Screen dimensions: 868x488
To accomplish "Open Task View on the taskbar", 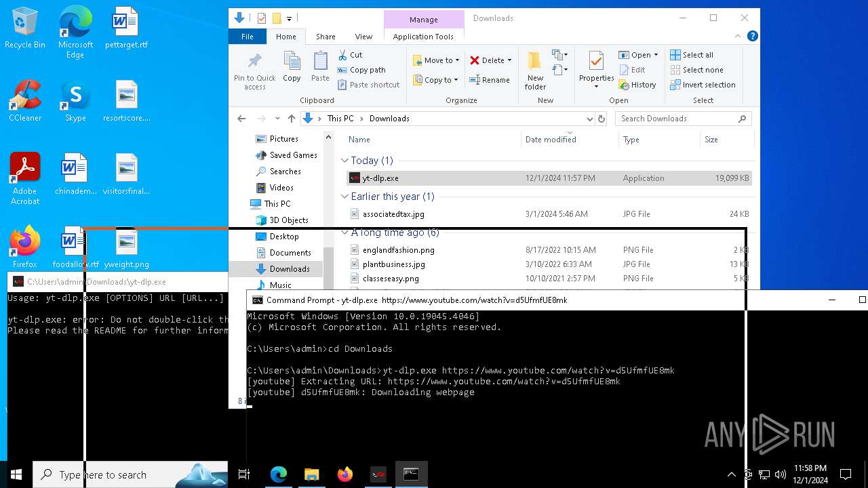I will coord(245,474).
